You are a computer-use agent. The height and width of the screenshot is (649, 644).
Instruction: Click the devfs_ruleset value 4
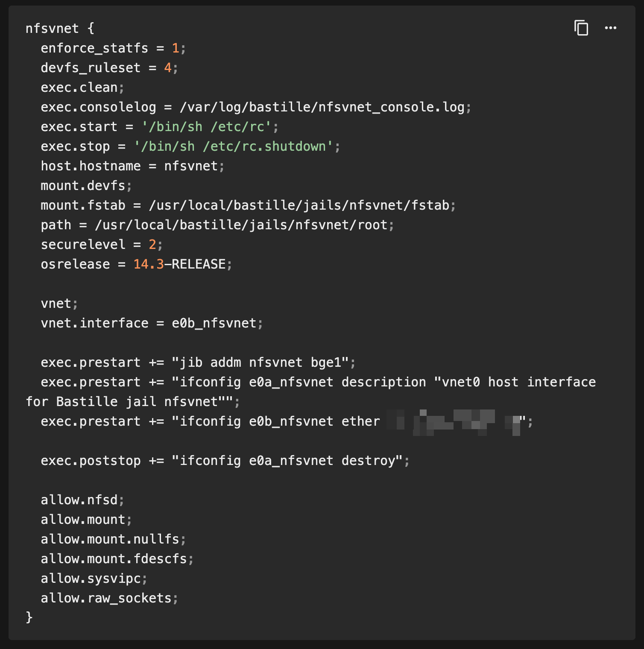pyautogui.click(x=167, y=68)
